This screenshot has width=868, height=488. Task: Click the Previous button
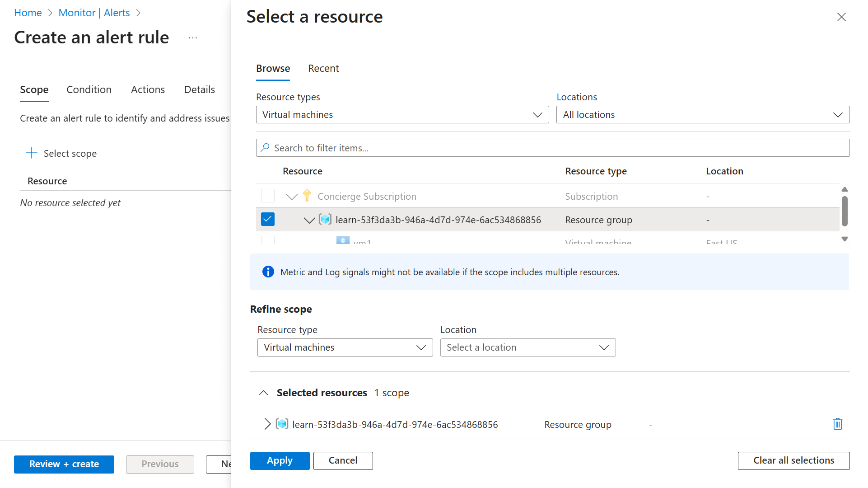tap(160, 464)
